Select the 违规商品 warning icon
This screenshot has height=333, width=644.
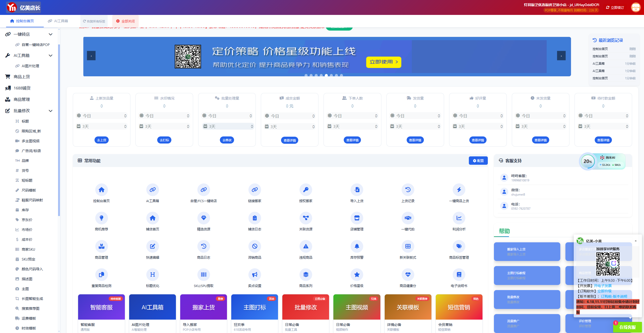pos(306,246)
